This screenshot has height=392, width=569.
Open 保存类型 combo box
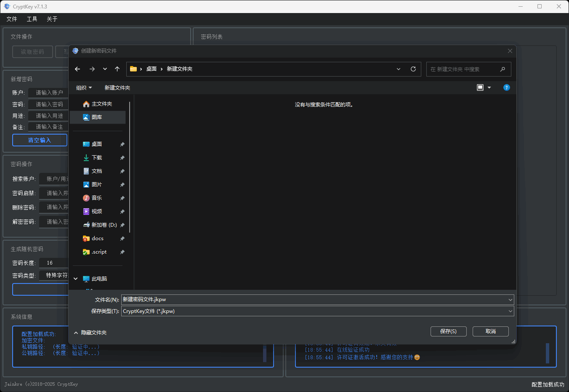(x=318, y=311)
